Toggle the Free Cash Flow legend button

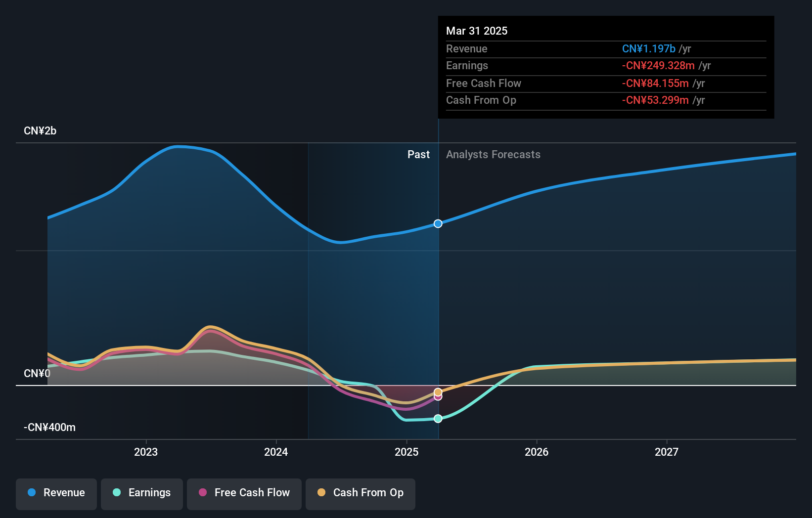(244, 494)
